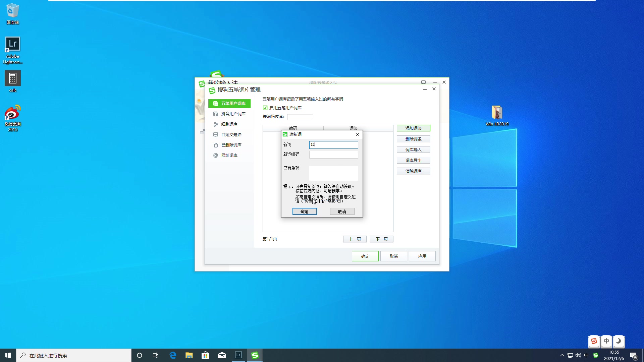Image resolution: width=644 pixels, height=362 pixels.
Task: Click the 已有重码 list box
Action: click(334, 173)
